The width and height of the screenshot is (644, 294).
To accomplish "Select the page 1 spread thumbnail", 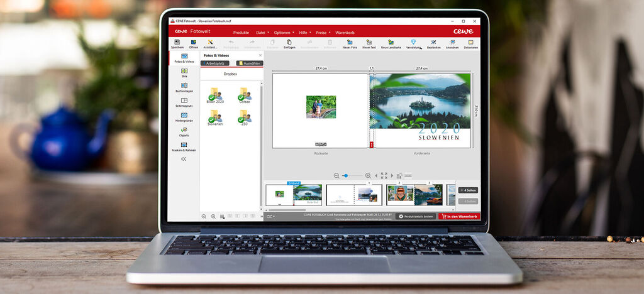I will coord(354,195).
